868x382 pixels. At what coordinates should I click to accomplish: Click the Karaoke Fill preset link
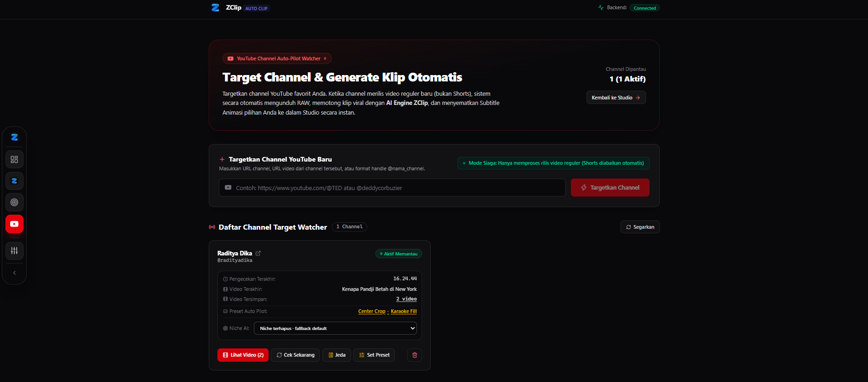[404, 312]
